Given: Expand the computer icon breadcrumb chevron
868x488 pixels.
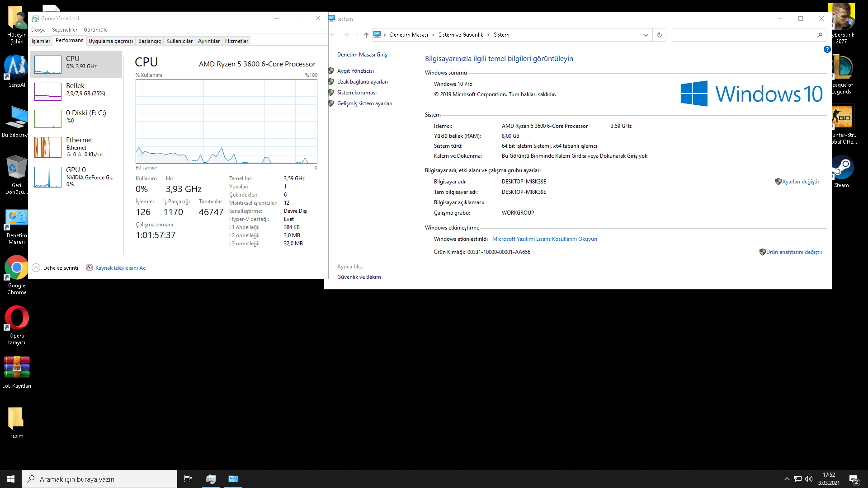Looking at the screenshot, I should tap(385, 35).
